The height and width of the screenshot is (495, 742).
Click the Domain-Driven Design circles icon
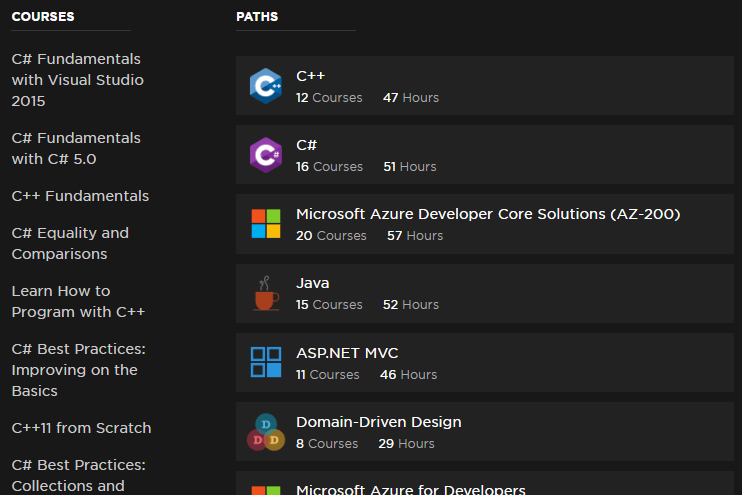point(265,432)
